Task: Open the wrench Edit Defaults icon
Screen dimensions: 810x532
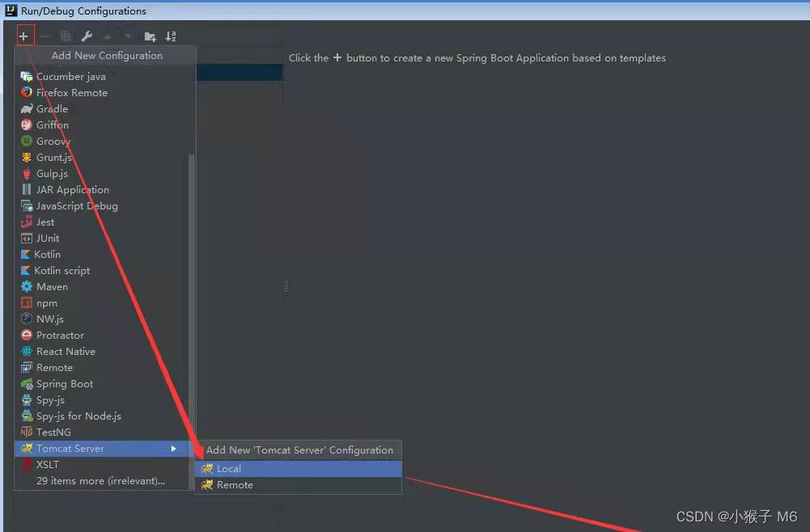Action: [x=87, y=36]
